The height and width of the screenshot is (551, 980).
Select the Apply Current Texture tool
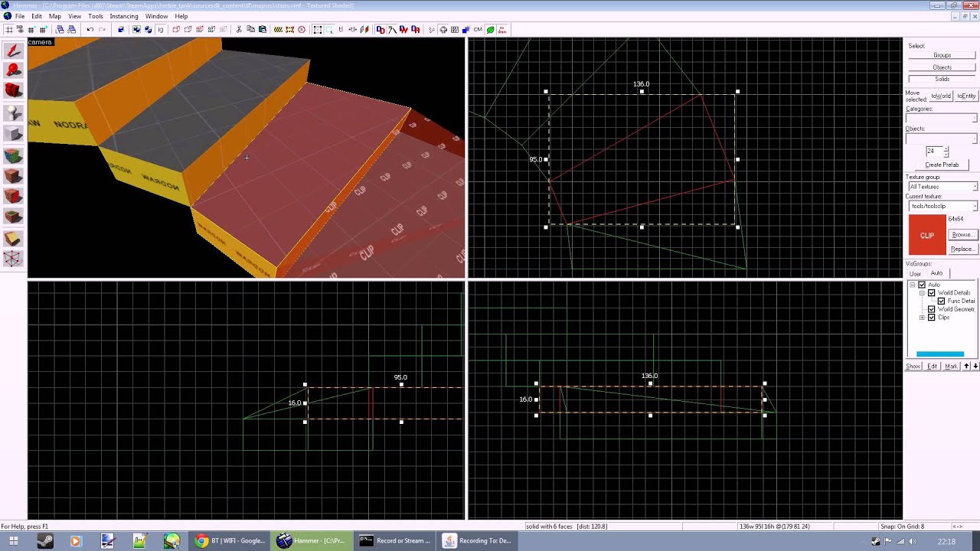13,176
